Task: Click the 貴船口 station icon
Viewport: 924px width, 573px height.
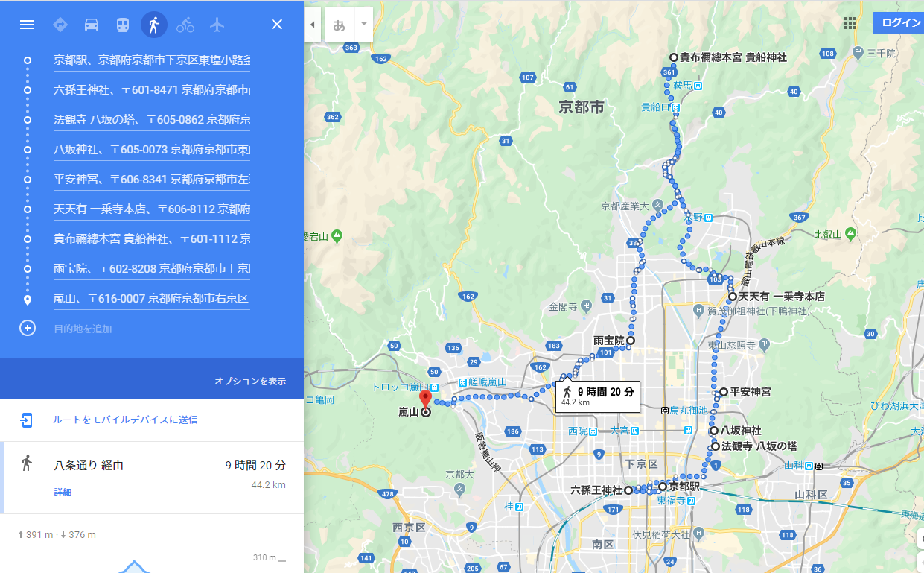Action: pos(676,107)
